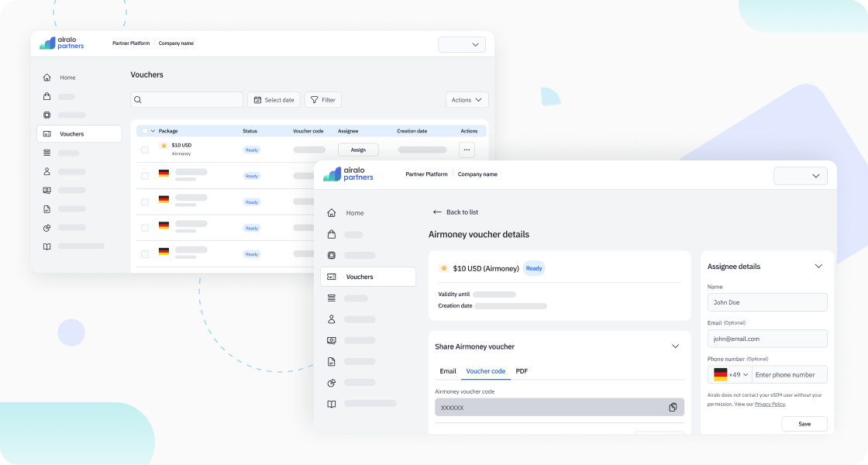Open the +49 country code dropdown
The height and width of the screenshot is (465, 868).
point(730,375)
